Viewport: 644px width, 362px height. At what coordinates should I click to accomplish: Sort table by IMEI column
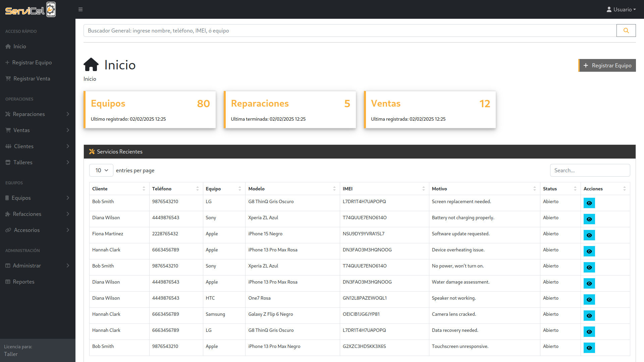[384, 189]
